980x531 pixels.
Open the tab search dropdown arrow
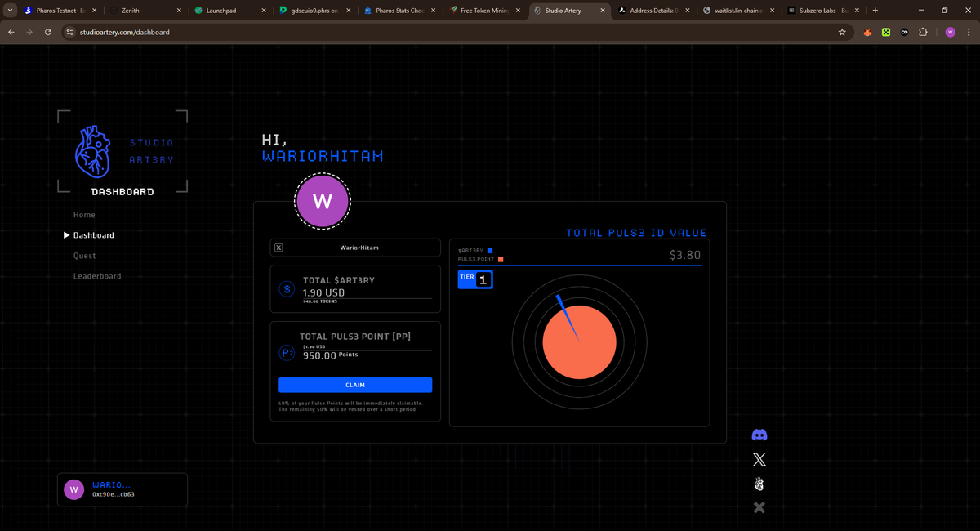(x=8, y=11)
